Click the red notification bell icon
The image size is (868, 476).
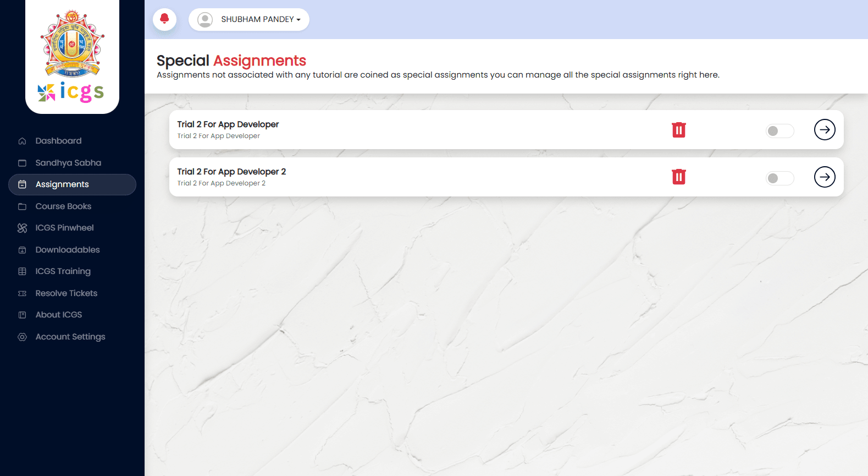point(164,19)
